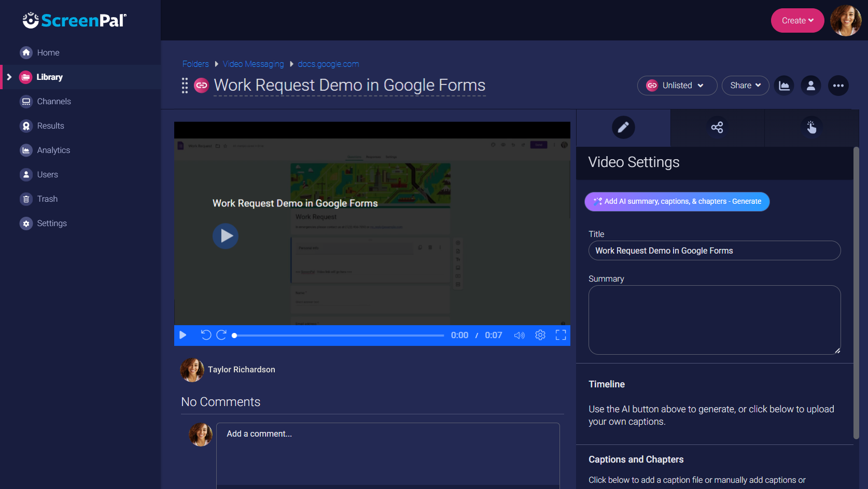Open the Video Messaging breadcrumb link
Image resolution: width=868 pixels, height=489 pixels.
pyautogui.click(x=253, y=64)
